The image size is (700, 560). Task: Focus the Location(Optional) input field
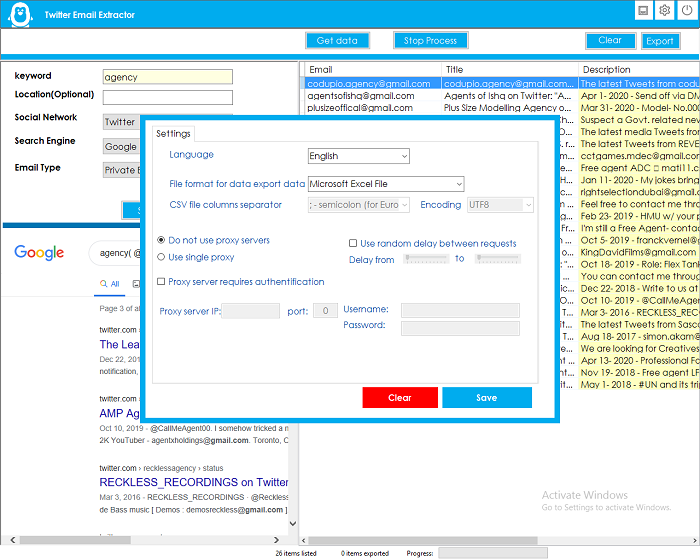point(167,97)
